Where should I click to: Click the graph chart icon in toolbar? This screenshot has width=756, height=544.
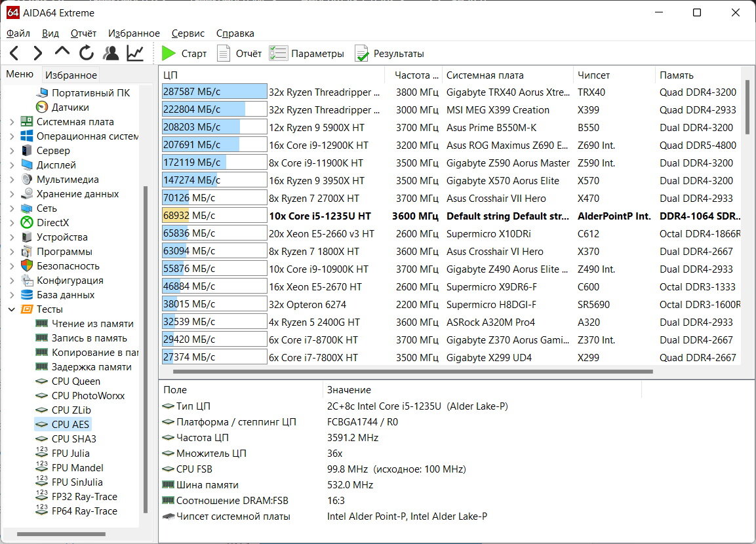(x=135, y=53)
